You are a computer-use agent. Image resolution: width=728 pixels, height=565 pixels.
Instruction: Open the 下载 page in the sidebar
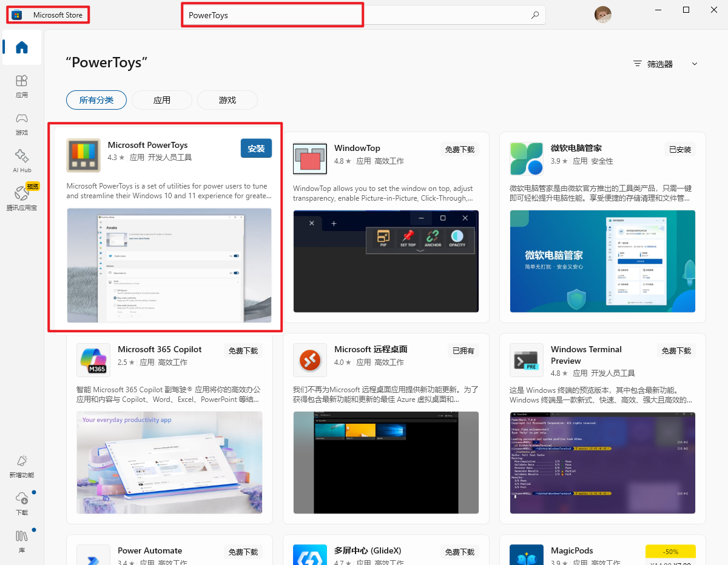[x=22, y=504]
